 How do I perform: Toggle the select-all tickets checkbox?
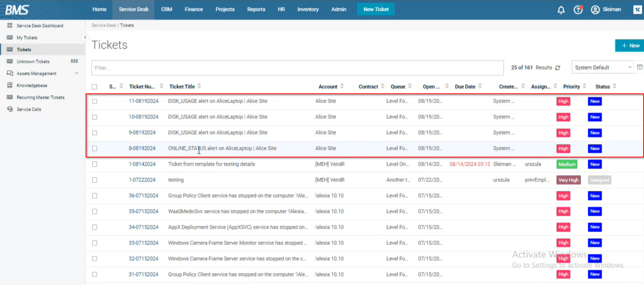coord(95,87)
